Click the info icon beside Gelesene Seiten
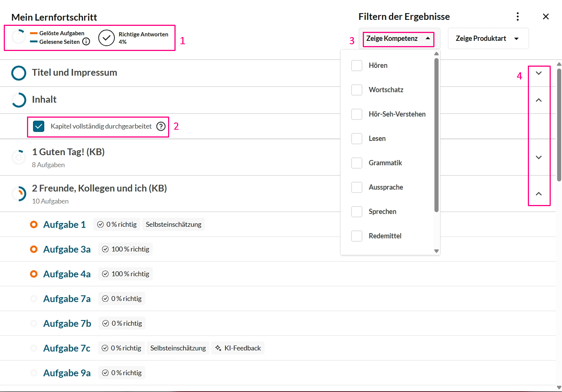562x392 pixels. (86, 42)
